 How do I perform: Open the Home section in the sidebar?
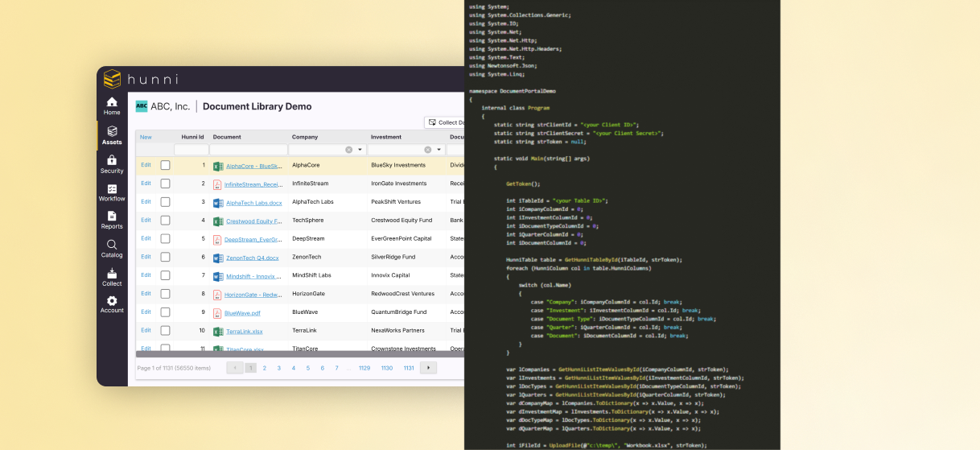pos(112,105)
